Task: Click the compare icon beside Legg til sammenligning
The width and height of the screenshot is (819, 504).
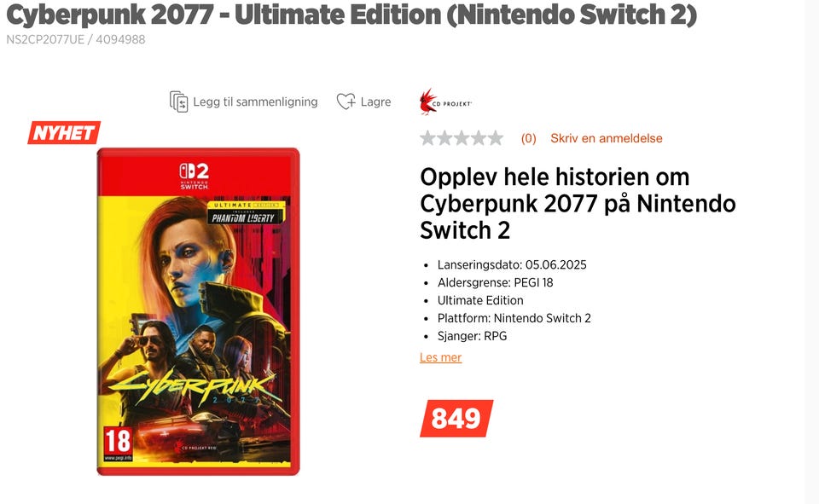Action: 178,101
